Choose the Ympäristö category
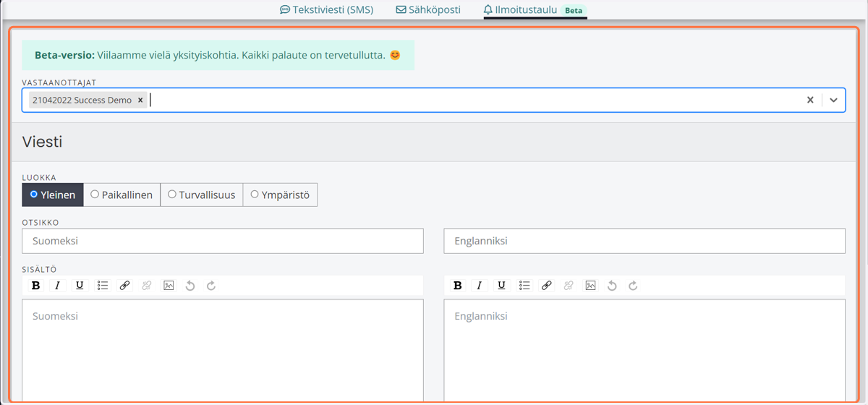The width and height of the screenshot is (868, 405). coord(280,195)
